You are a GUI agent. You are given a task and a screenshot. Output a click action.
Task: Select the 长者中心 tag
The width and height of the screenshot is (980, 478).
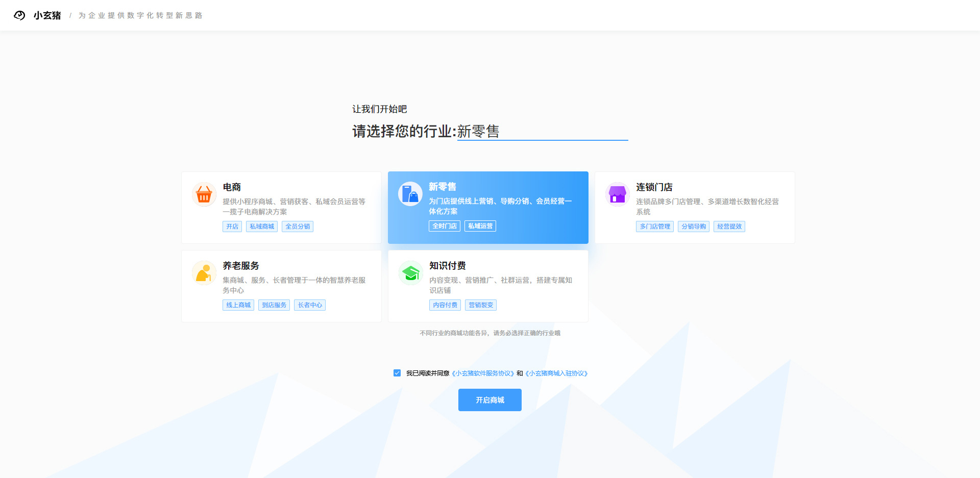(x=310, y=305)
